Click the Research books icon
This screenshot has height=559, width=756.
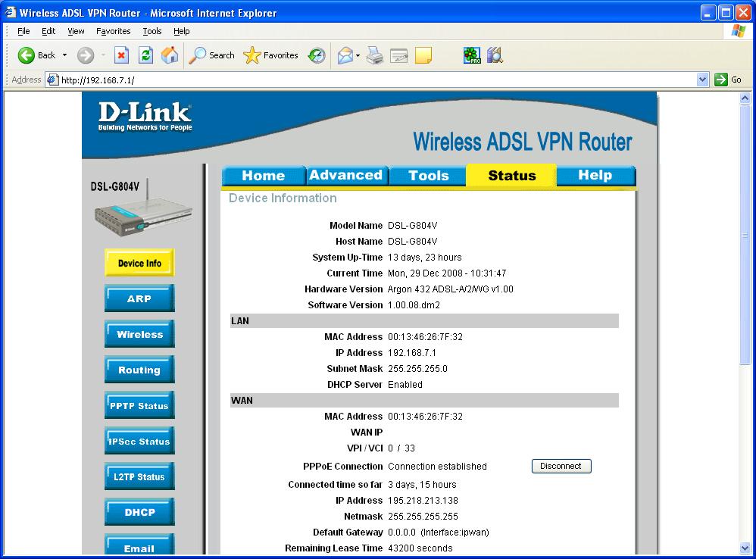pyautogui.click(x=495, y=55)
